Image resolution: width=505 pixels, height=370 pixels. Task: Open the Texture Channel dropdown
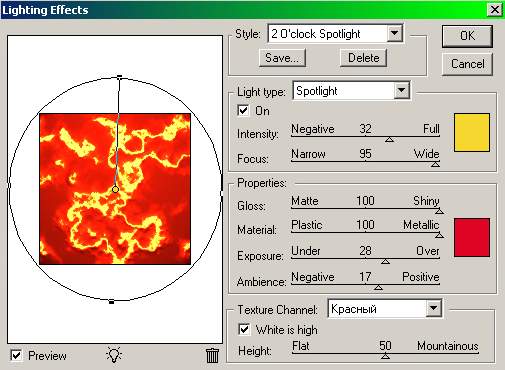tap(433, 308)
